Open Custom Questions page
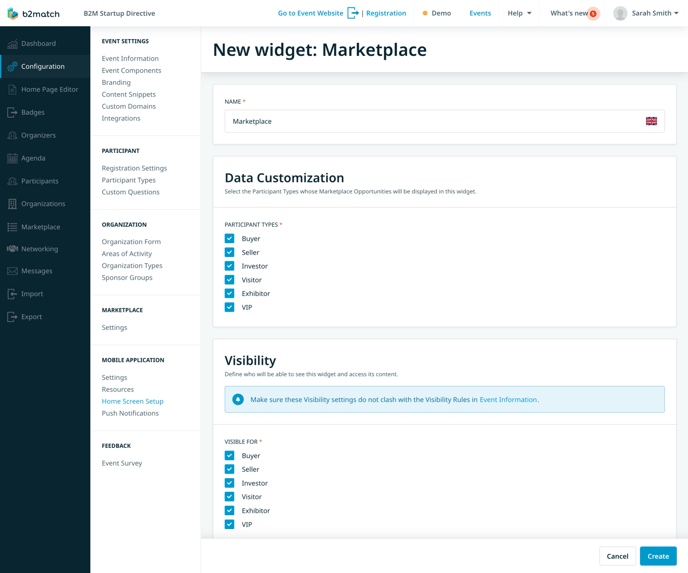The height and width of the screenshot is (573, 688). [130, 192]
